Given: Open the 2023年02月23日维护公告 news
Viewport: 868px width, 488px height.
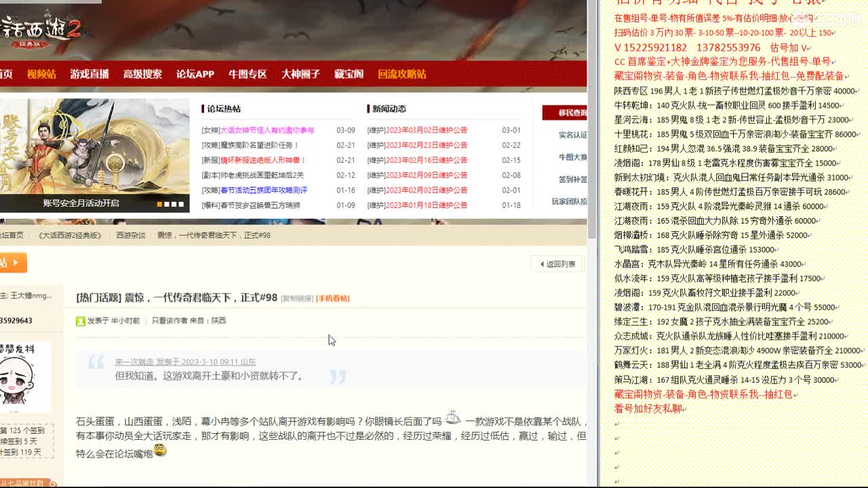Looking at the screenshot, I should (x=427, y=145).
